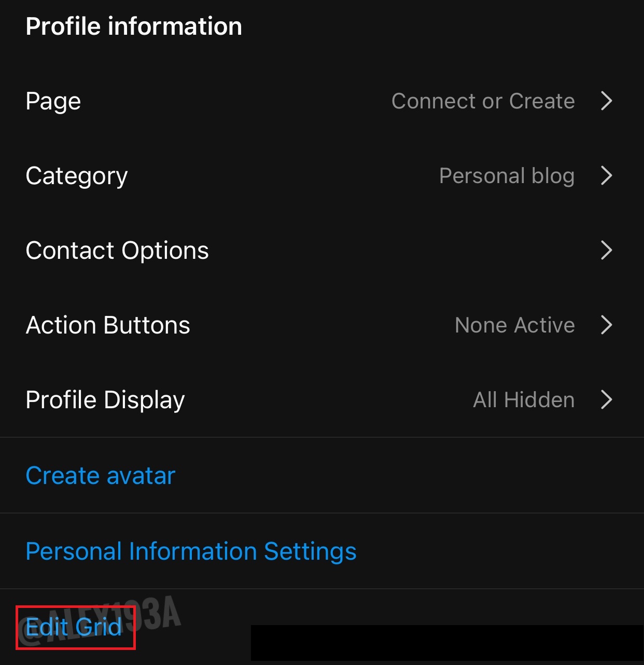Open the Action Buttons setting

point(108,325)
